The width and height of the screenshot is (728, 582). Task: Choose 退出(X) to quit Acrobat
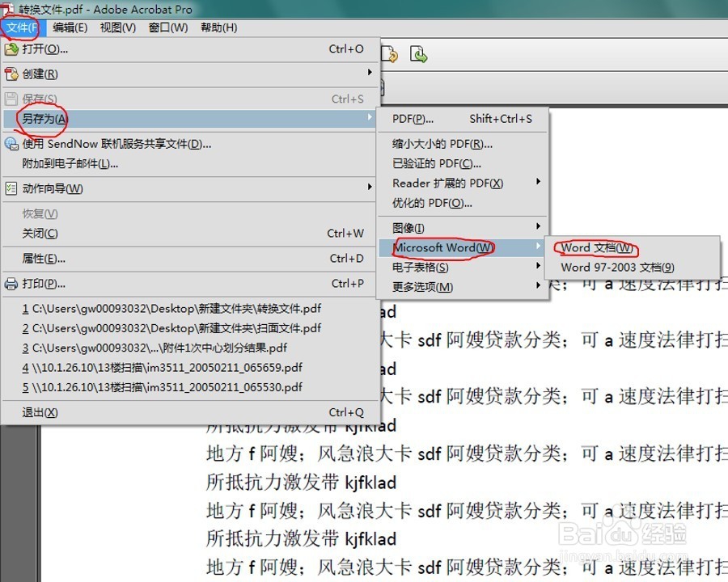pyautogui.click(x=190, y=412)
